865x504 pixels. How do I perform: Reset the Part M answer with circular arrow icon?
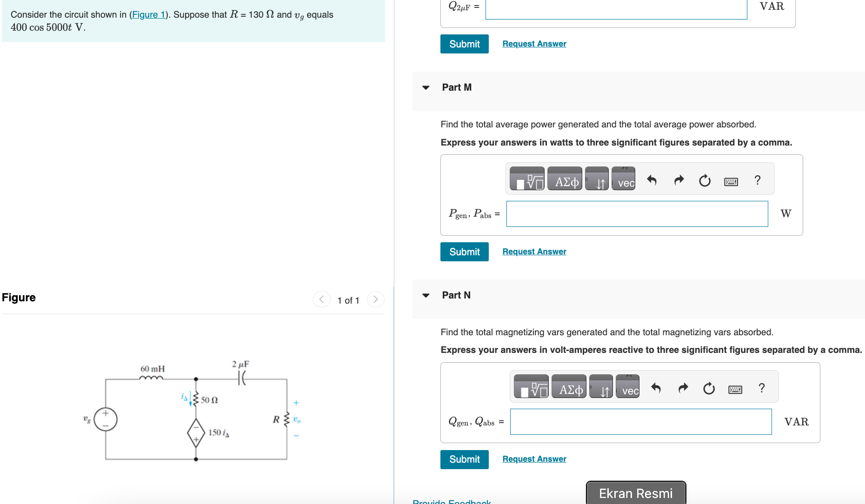(705, 181)
